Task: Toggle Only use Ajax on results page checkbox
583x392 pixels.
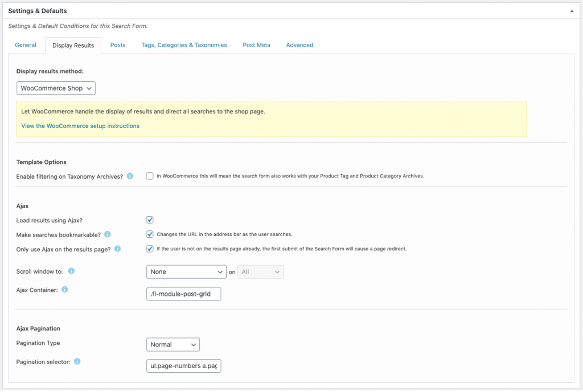Action: pos(150,249)
